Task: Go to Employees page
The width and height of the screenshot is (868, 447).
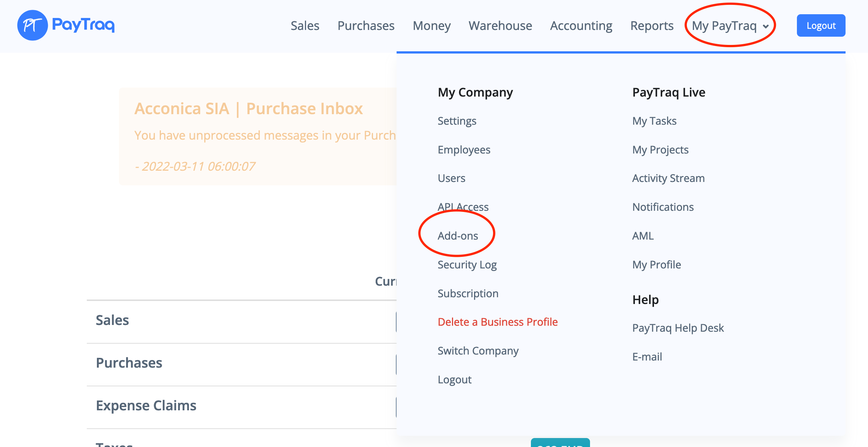Action: [464, 150]
